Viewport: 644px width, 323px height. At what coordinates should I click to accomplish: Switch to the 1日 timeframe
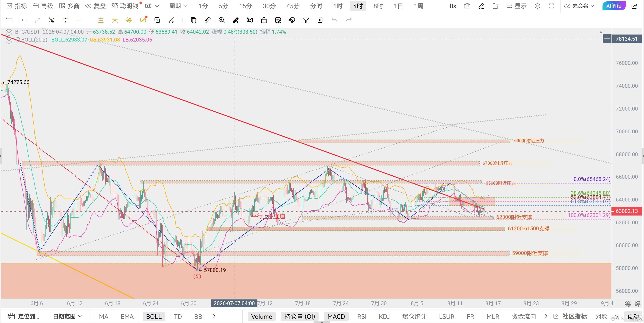click(398, 6)
